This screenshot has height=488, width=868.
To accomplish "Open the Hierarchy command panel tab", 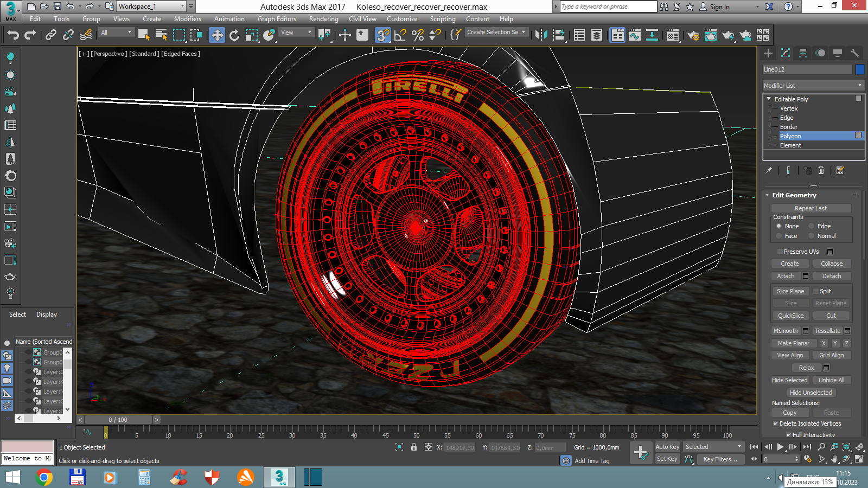I will click(x=803, y=53).
